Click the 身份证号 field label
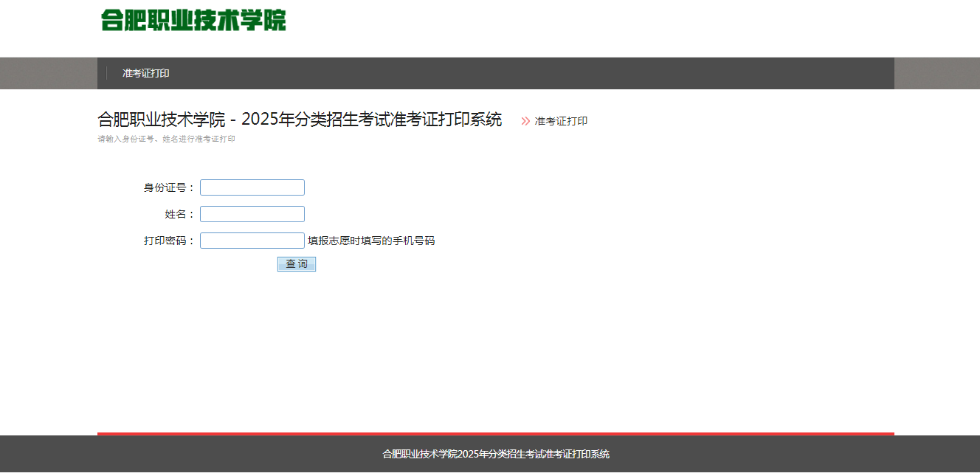 click(169, 187)
